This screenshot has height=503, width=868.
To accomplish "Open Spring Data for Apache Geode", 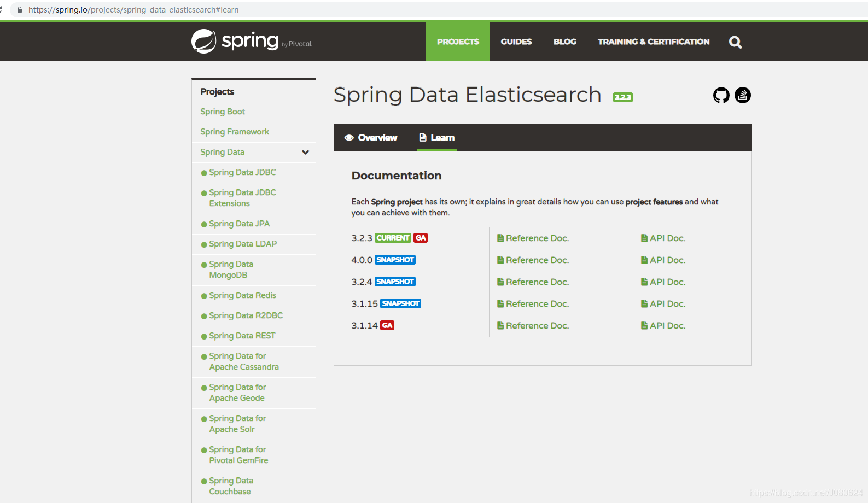I will [x=237, y=393].
